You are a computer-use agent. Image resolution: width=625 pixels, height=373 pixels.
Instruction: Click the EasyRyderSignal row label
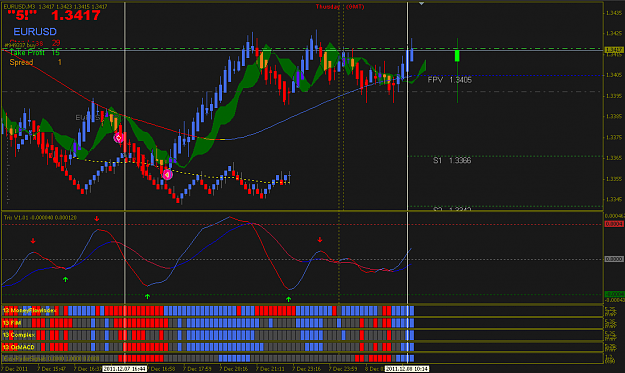tap(51, 359)
